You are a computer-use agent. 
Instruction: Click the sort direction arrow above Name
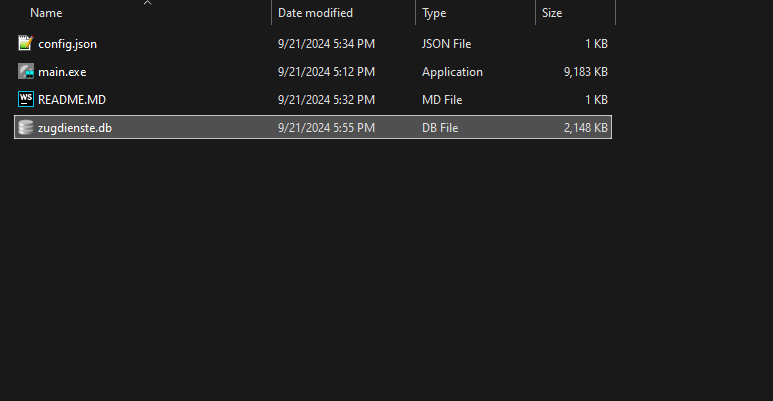click(147, 3)
